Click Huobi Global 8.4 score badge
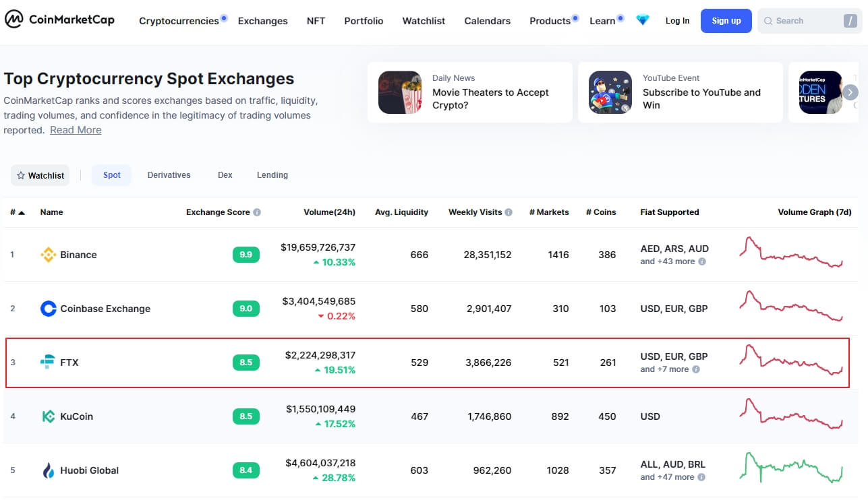868x500 pixels. (245, 470)
